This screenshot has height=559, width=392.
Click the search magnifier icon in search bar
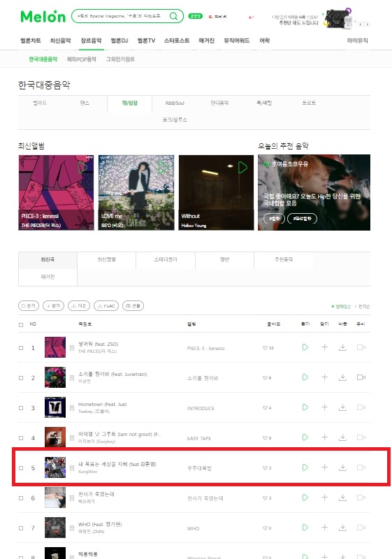coord(173,16)
